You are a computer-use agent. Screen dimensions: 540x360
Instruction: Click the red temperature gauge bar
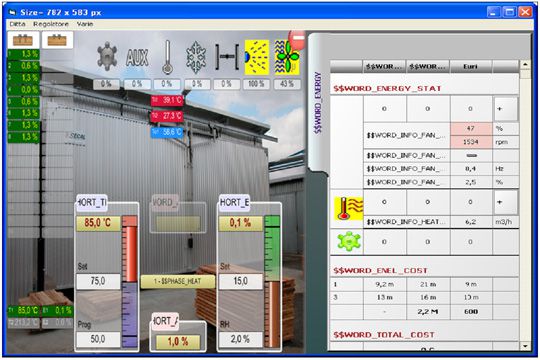(x=130, y=249)
